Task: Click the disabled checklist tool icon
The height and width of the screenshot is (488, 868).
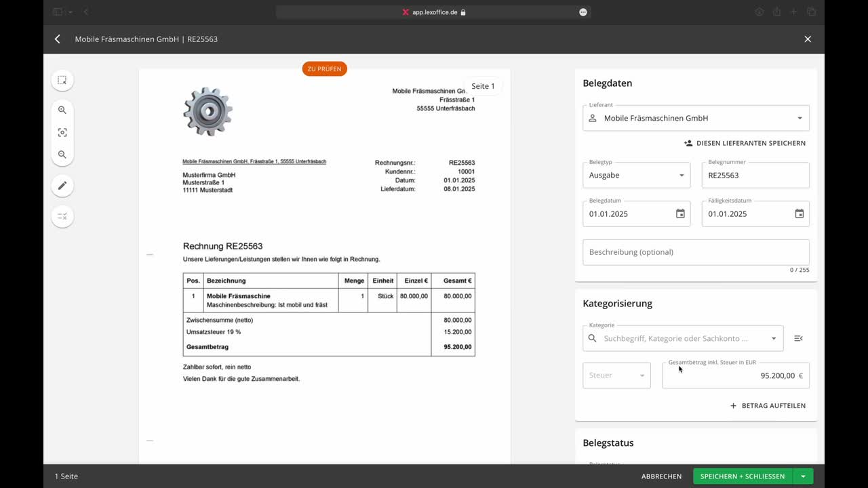Action: (x=62, y=216)
